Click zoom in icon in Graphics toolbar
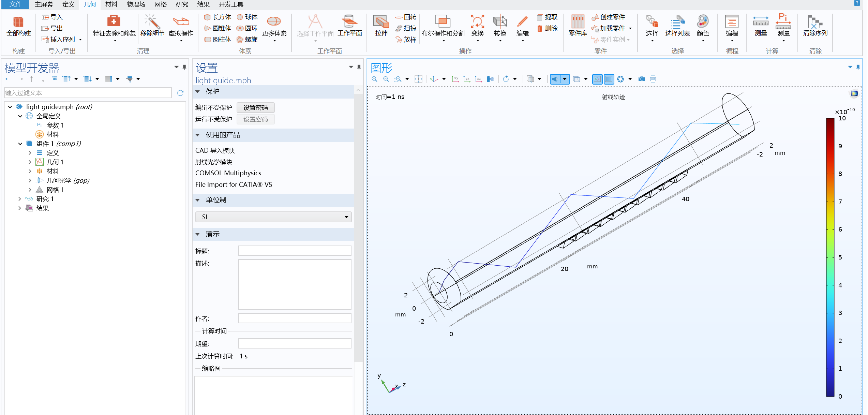Viewport: 868px width, 415px height. (374, 79)
